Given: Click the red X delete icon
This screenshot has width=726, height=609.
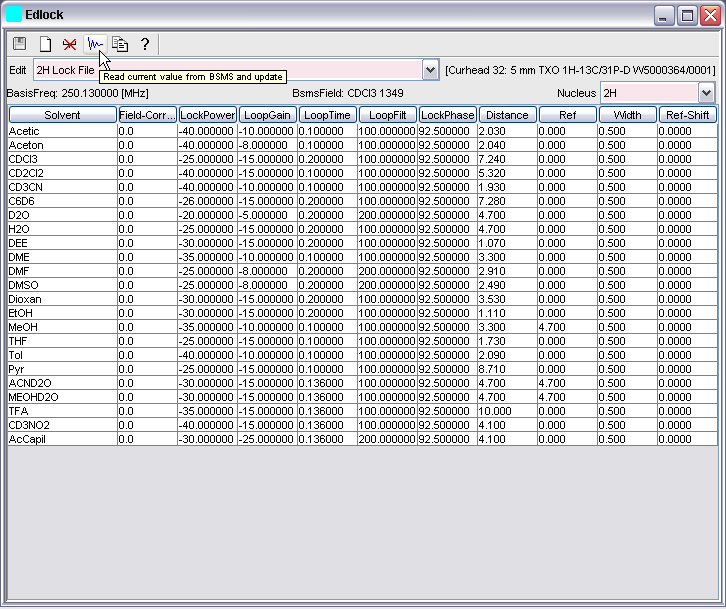Looking at the screenshot, I should [70, 44].
